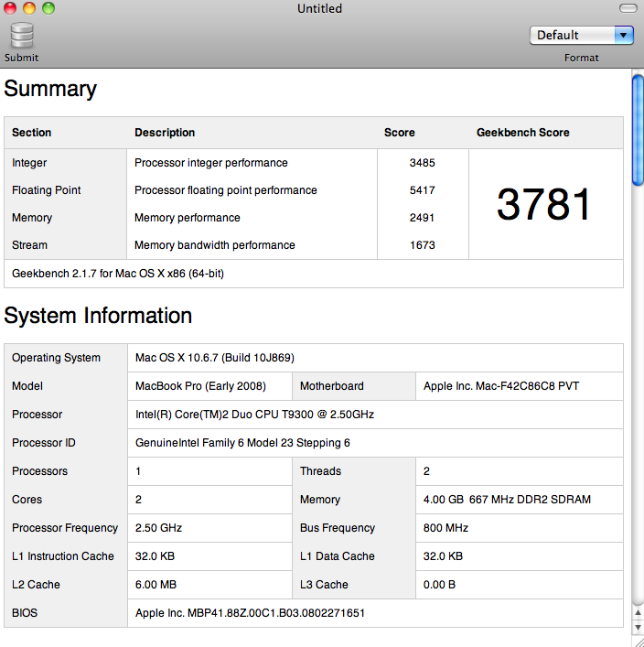Click the Submit database icon
This screenshot has width=644, height=647.
pos(22,36)
